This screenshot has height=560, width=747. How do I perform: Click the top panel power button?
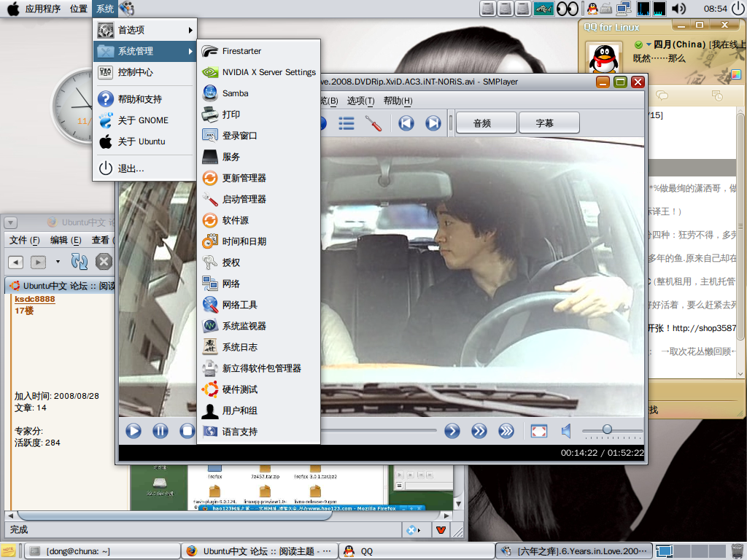738,8
